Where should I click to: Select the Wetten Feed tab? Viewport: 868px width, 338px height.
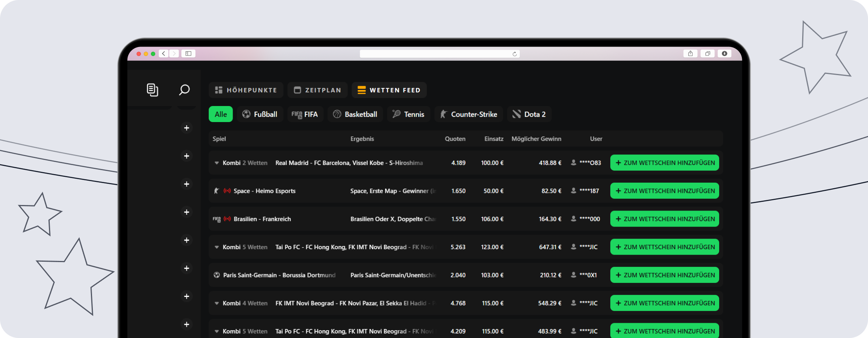coord(389,90)
